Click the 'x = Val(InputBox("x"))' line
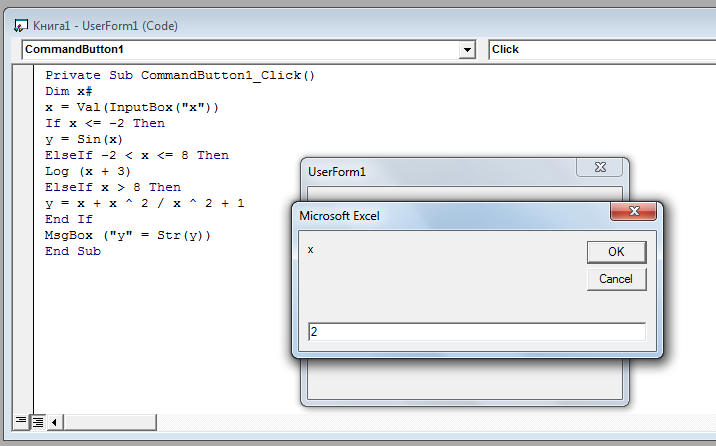Image resolution: width=716 pixels, height=446 pixels. [132, 107]
